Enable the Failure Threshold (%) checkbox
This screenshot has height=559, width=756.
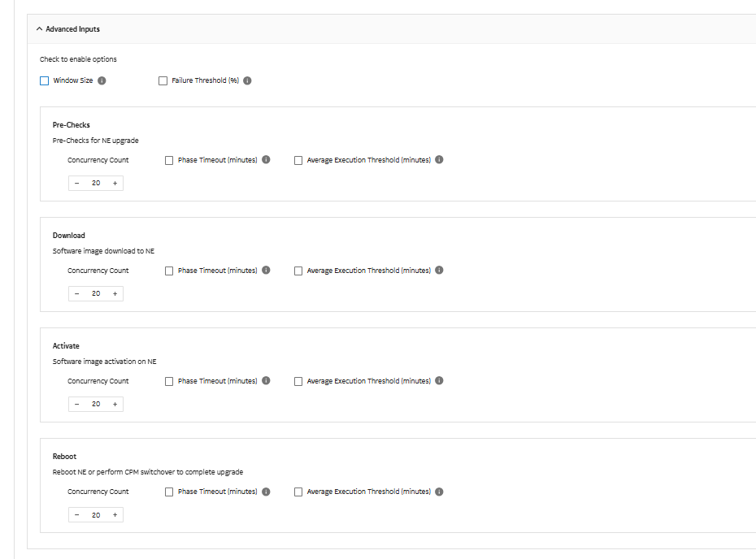pyautogui.click(x=163, y=80)
